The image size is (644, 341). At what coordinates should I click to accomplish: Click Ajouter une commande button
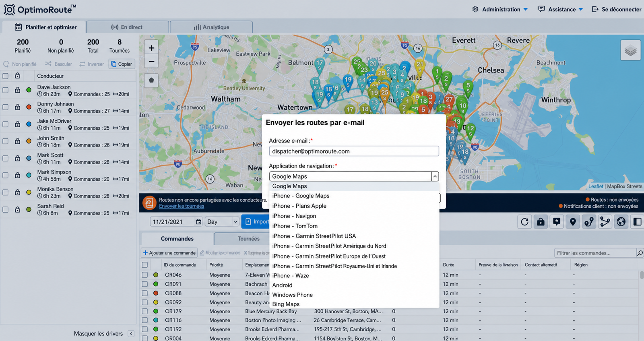(169, 253)
